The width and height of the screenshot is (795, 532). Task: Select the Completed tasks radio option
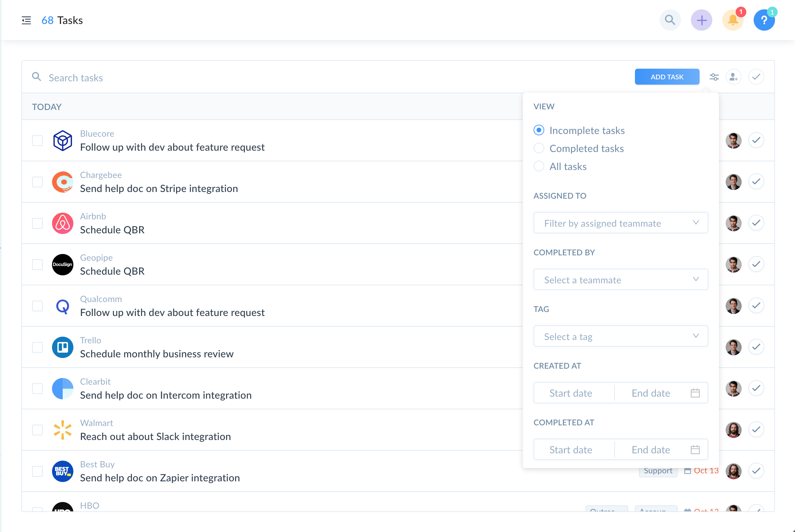click(539, 148)
